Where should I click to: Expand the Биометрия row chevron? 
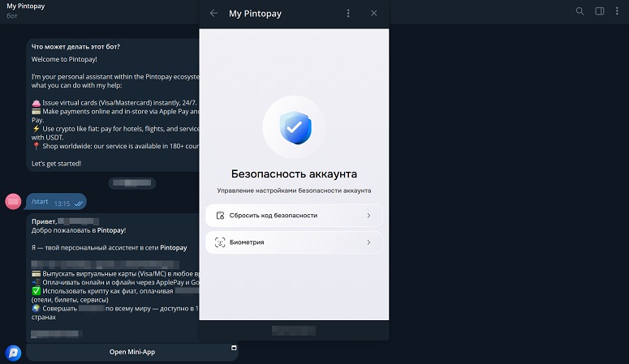(368, 242)
